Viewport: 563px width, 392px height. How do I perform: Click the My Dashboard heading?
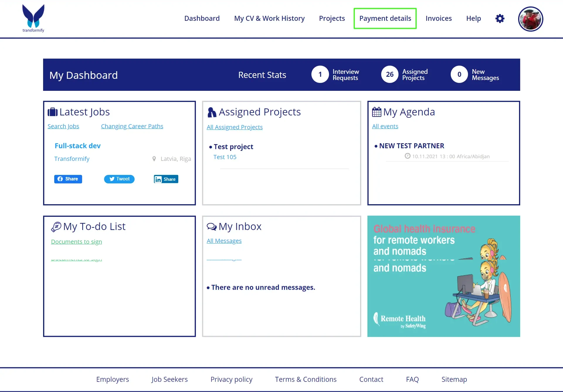[84, 75]
